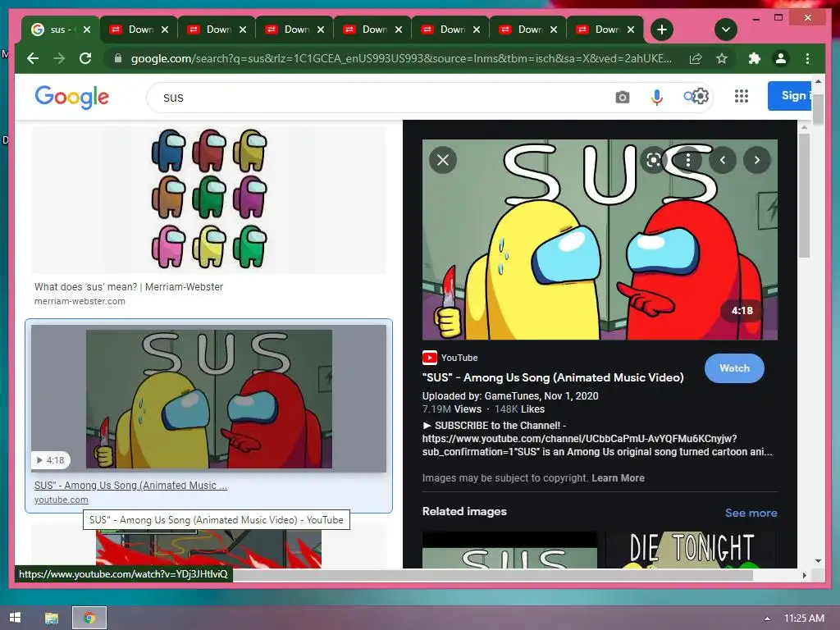Image resolution: width=840 pixels, height=630 pixels.
Task: Open the Extensions puzzle icon
Action: 755,58
